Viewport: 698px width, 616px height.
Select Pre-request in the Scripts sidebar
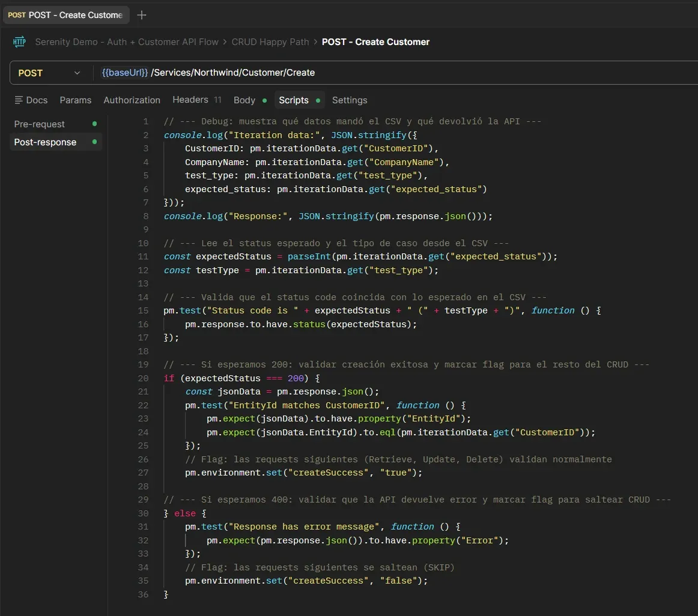(39, 124)
